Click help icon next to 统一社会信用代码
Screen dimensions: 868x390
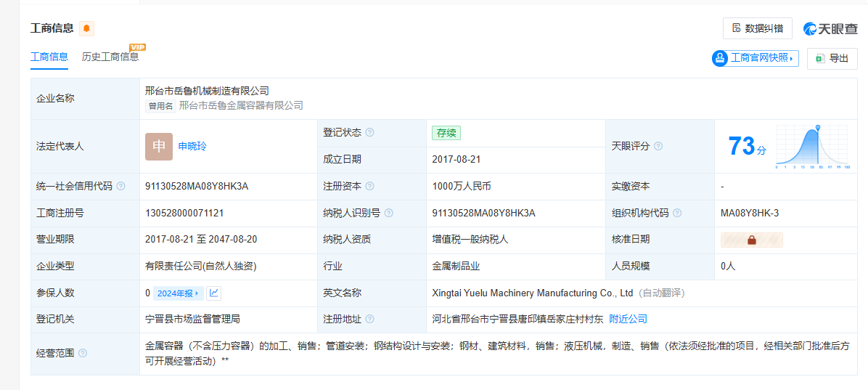coord(120,187)
